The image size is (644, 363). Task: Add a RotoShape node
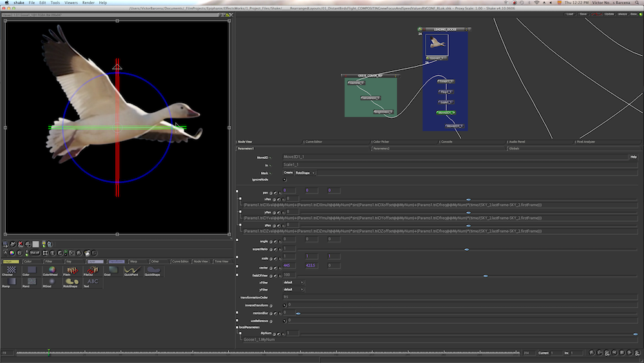click(71, 282)
